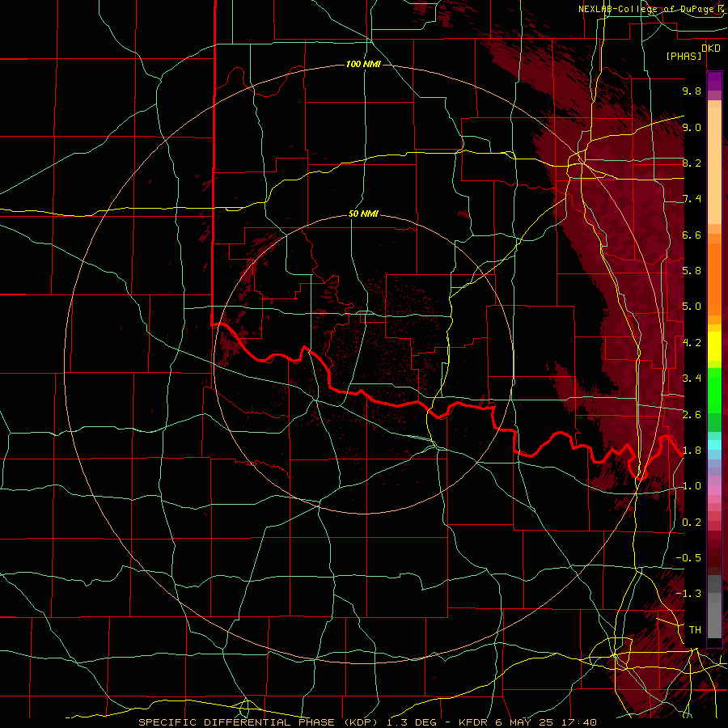Image resolution: width=728 pixels, height=728 pixels.
Task: Click the -1.3 legend value
Action: coord(688,594)
